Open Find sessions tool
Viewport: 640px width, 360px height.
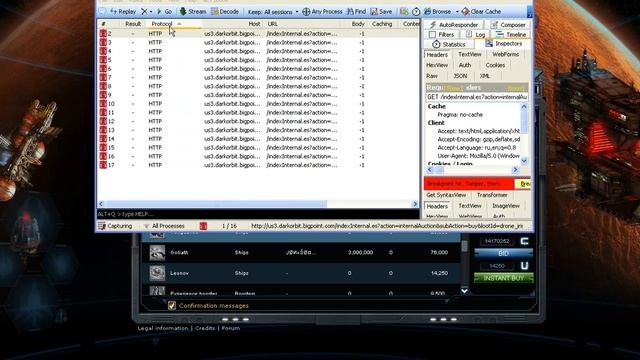[x=356, y=12]
